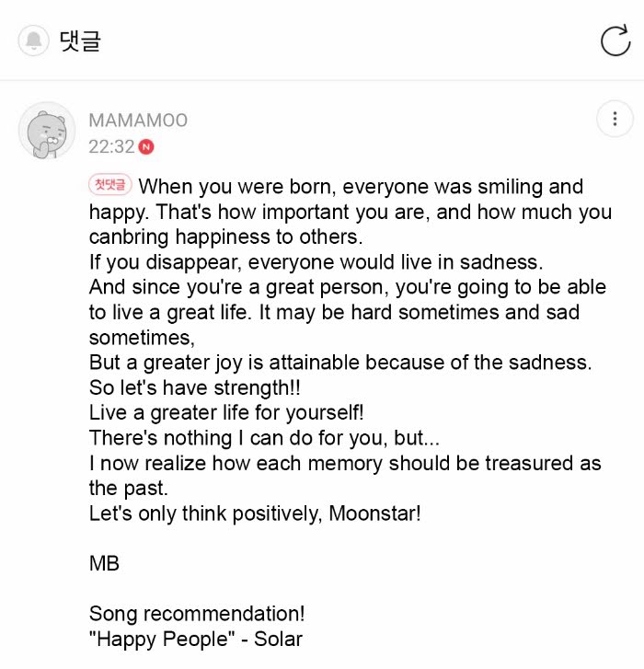Click the "Let's only think positively, Moonstar!" line
Viewport: 644px width, 669px height.
[x=255, y=513]
